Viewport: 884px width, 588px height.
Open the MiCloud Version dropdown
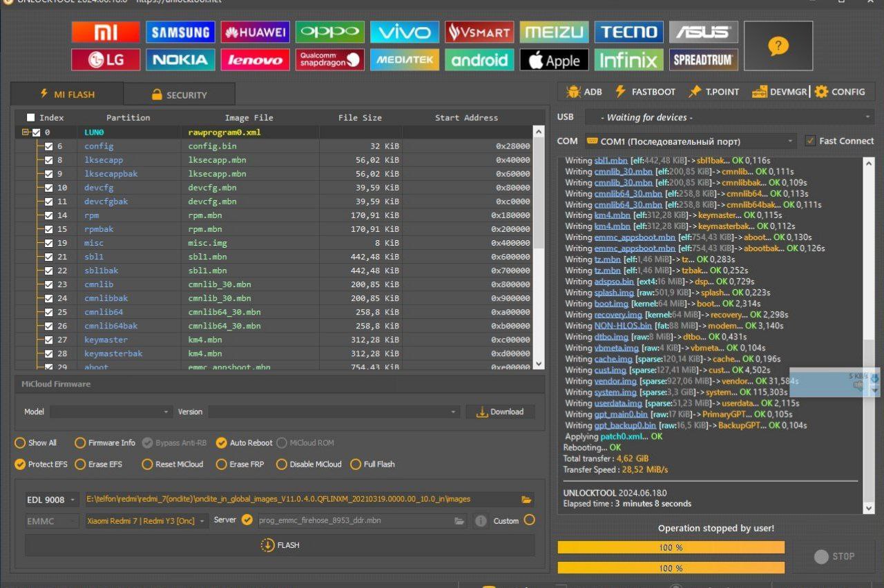point(334,411)
